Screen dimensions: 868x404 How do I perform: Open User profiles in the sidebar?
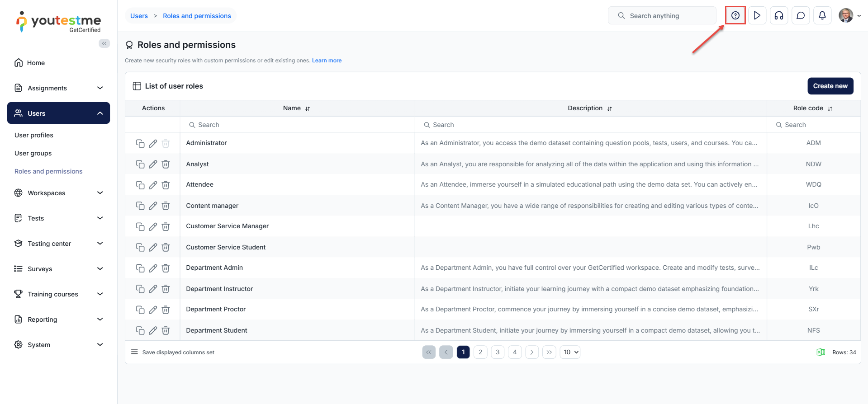coord(34,135)
